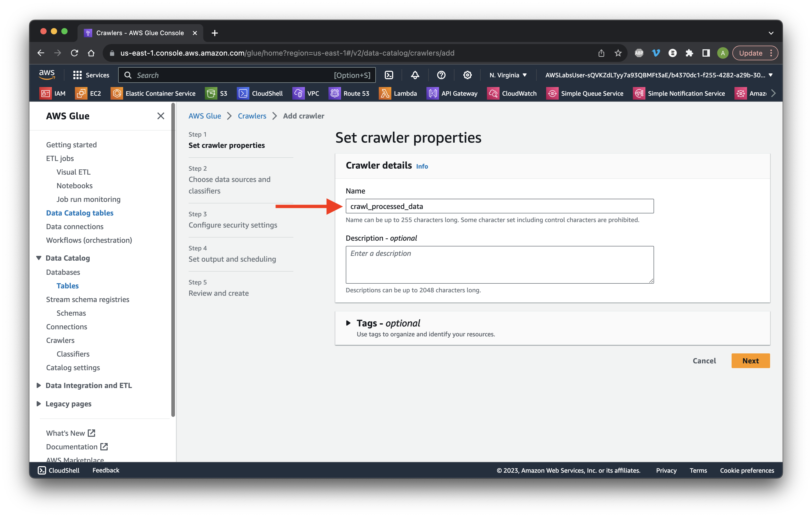Open the EC2 shortcut icon
Viewport: 812px width, 517px height.
point(81,94)
